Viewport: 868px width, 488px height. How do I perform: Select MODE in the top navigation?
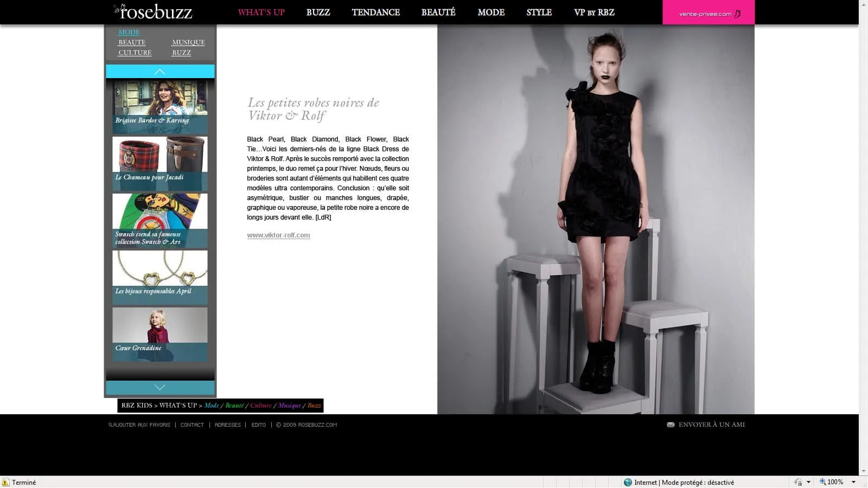[x=491, y=12]
